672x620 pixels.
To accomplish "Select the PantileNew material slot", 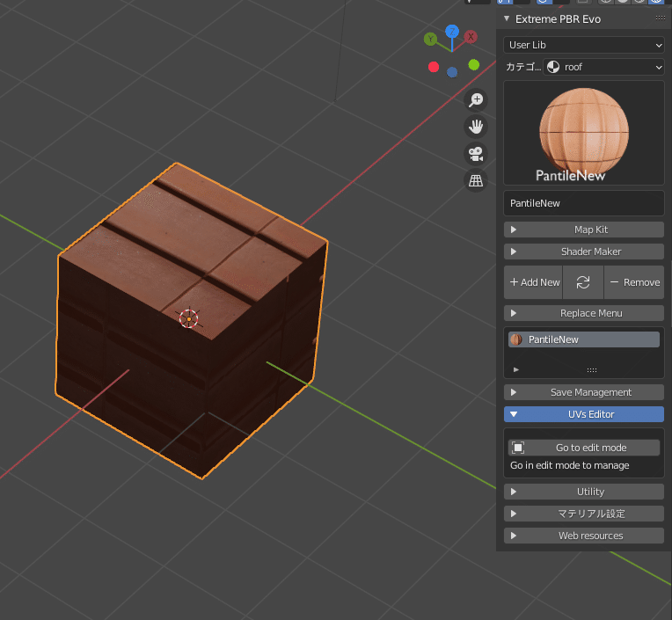I will click(583, 339).
